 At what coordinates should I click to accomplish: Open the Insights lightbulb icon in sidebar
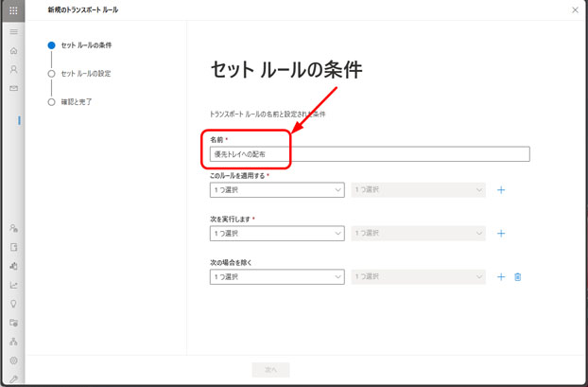pos(13,304)
